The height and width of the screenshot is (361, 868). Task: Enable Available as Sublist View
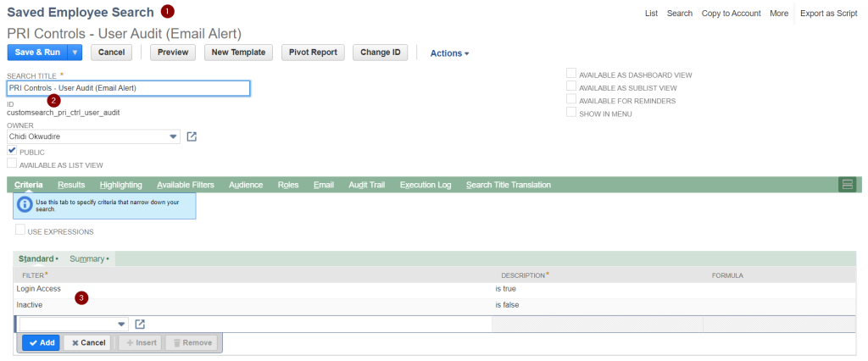570,87
